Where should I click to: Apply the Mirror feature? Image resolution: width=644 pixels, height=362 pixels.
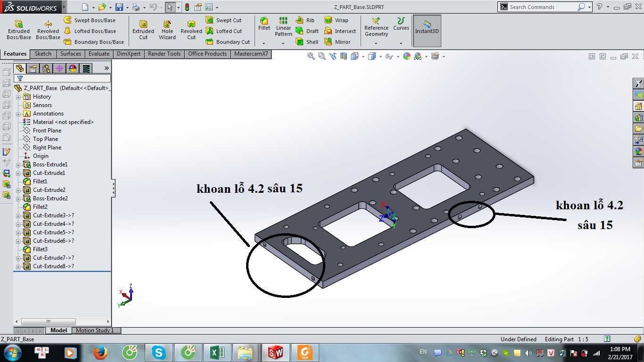click(337, 42)
